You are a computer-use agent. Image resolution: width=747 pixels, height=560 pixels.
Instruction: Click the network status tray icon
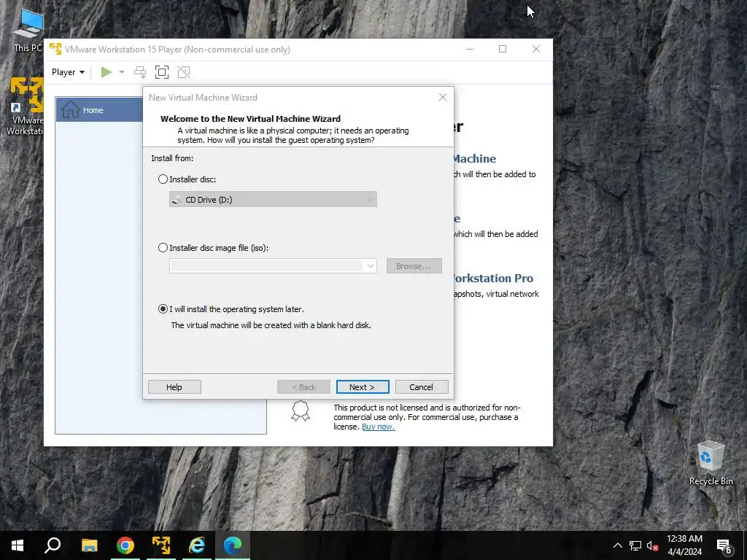(x=635, y=545)
